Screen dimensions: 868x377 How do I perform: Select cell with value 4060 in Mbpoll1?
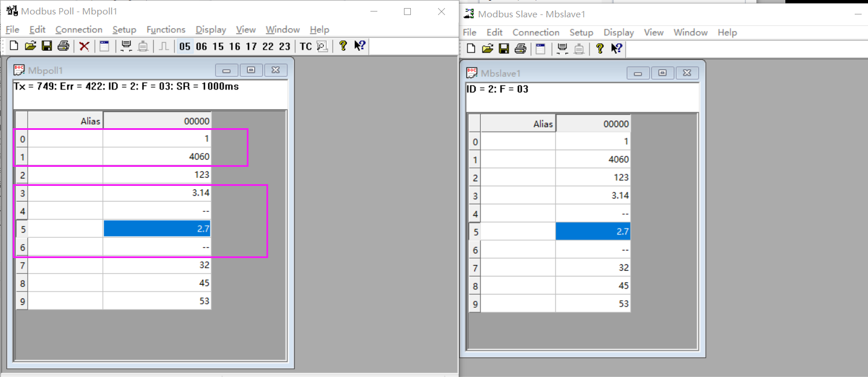(x=157, y=156)
